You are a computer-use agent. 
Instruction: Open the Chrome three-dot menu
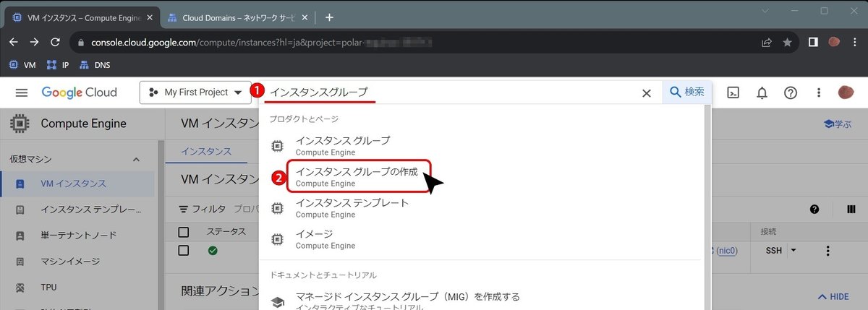point(854,43)
